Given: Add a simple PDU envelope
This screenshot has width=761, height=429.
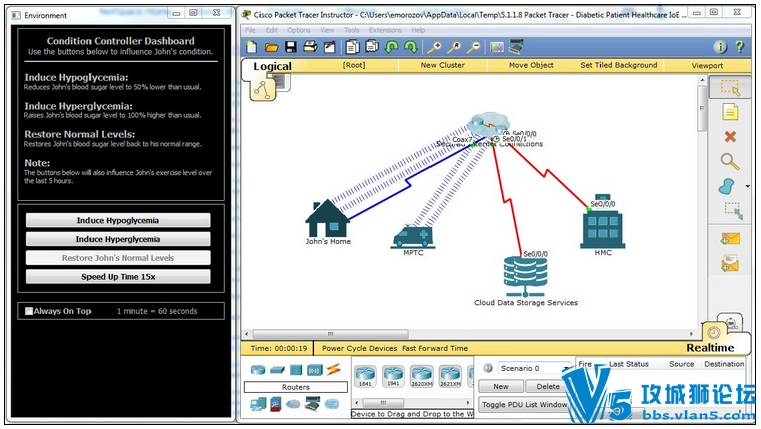Looking at the screenshot, I should point(730,238).
